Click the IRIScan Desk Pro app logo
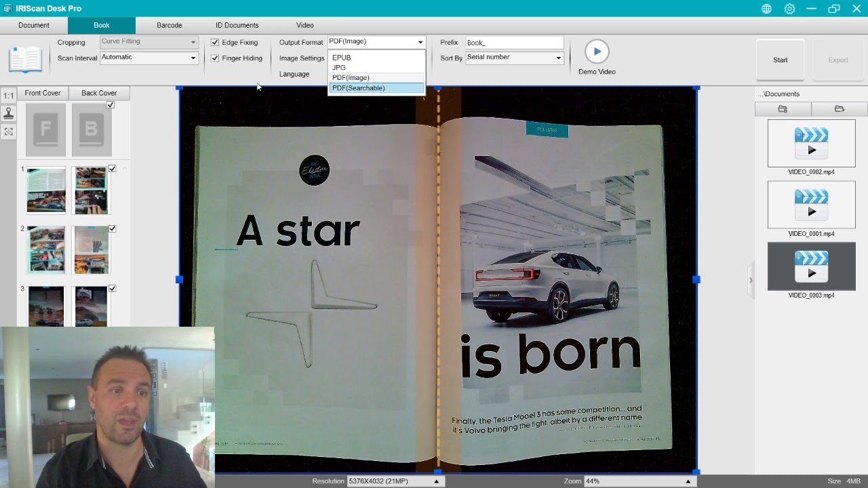 click(7, 8)
